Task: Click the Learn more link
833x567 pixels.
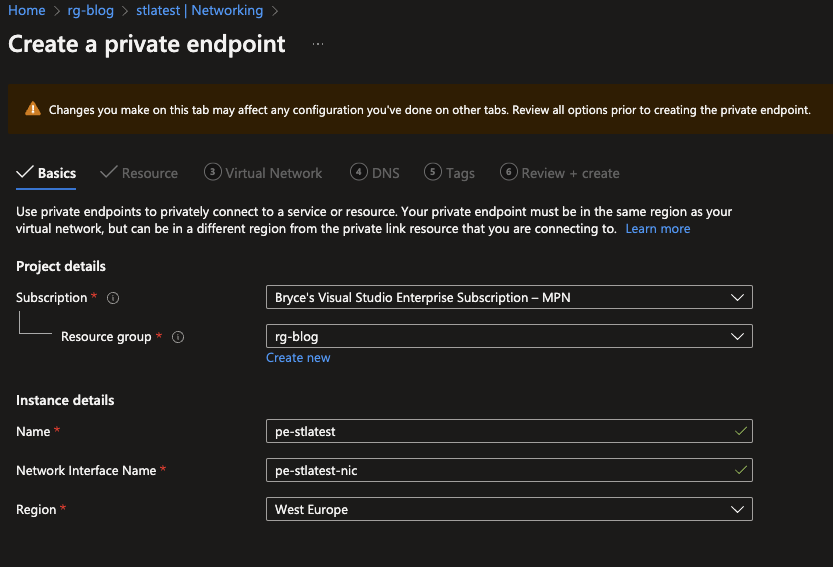Action: [x=657, y=229]
